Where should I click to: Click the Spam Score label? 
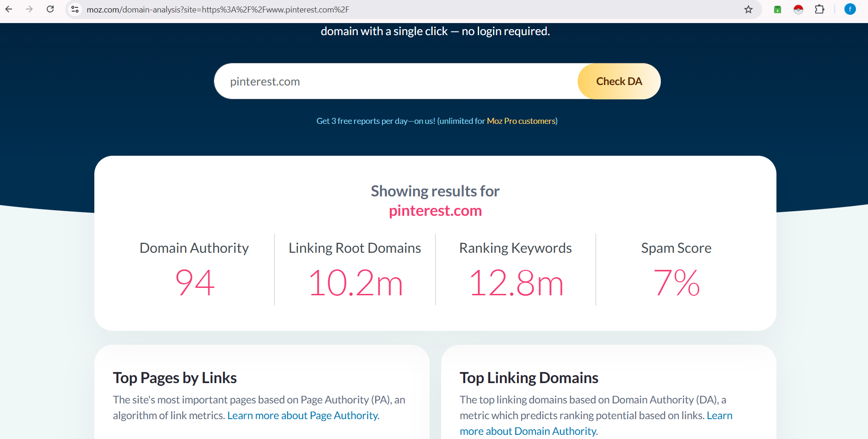(676, 248)
